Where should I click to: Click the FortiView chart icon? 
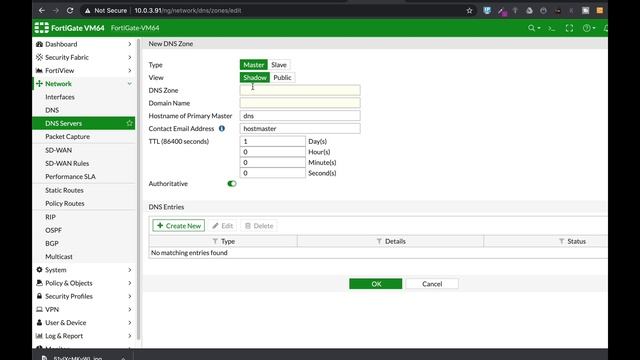39,70
